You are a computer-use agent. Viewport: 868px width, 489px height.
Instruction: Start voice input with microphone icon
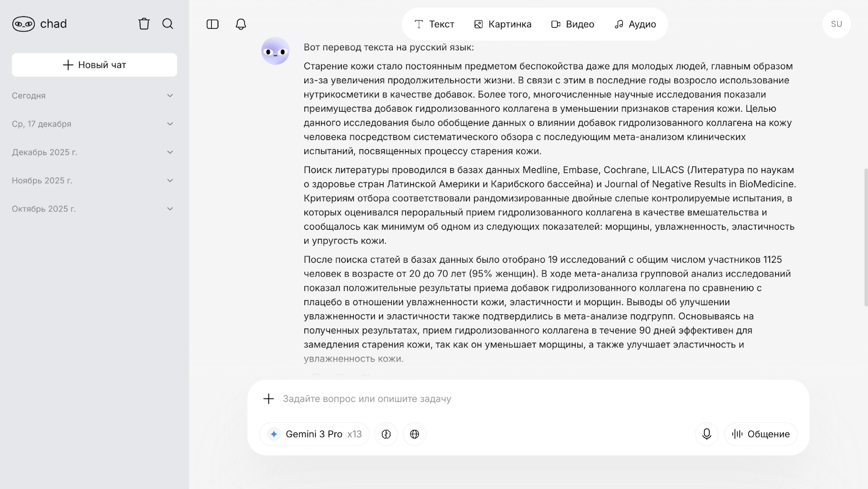(x=706, y=434)
